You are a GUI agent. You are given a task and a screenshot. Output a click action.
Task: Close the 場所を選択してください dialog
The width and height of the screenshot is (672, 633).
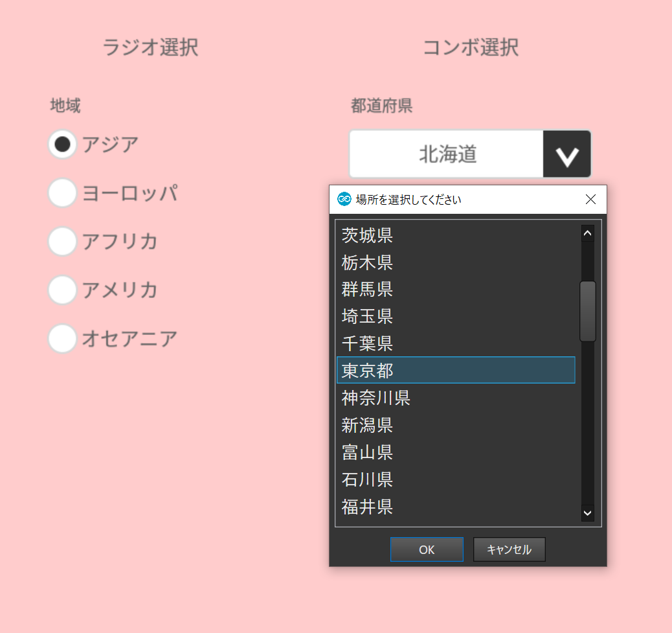click(x=590, y=200)
